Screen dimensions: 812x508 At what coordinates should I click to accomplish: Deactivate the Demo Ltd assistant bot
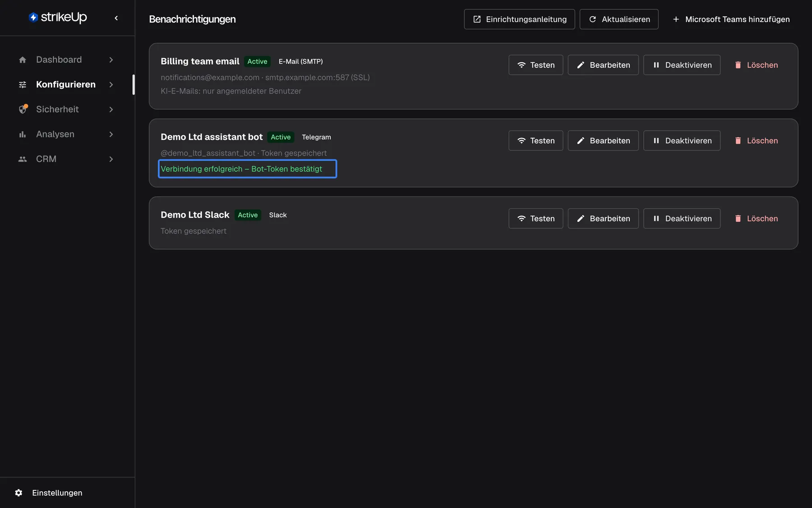click(x=682, y=141)
